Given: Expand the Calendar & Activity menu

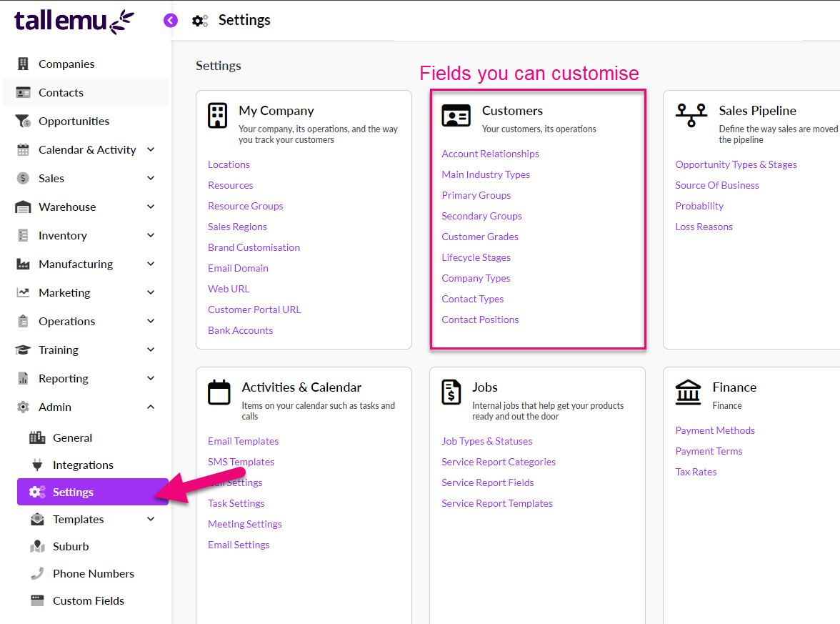Looking at the screenshot, I should tap(151, 150).
